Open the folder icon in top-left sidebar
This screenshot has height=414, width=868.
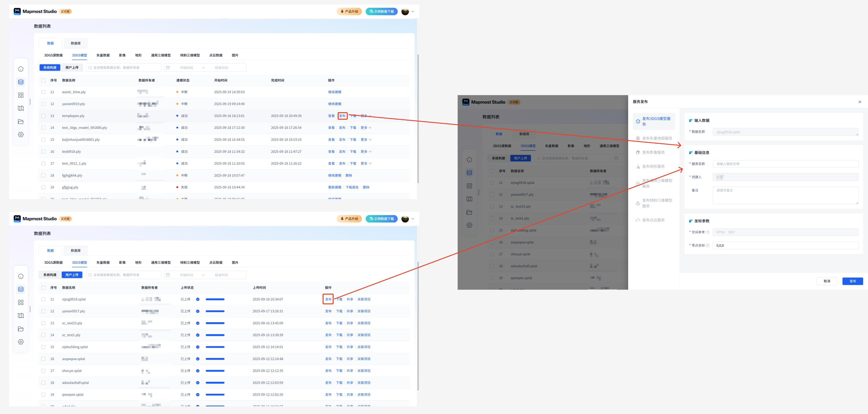click(20, 122)
